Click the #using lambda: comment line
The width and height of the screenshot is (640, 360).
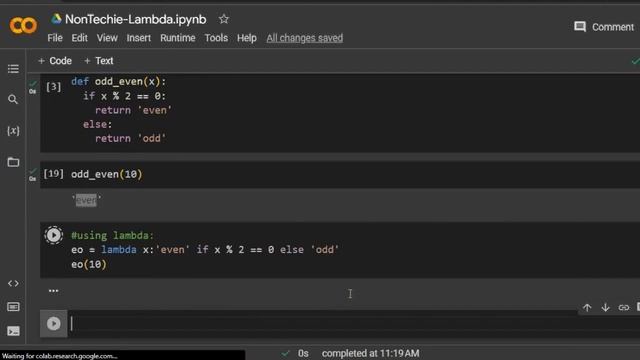click(x=112, y=236)
